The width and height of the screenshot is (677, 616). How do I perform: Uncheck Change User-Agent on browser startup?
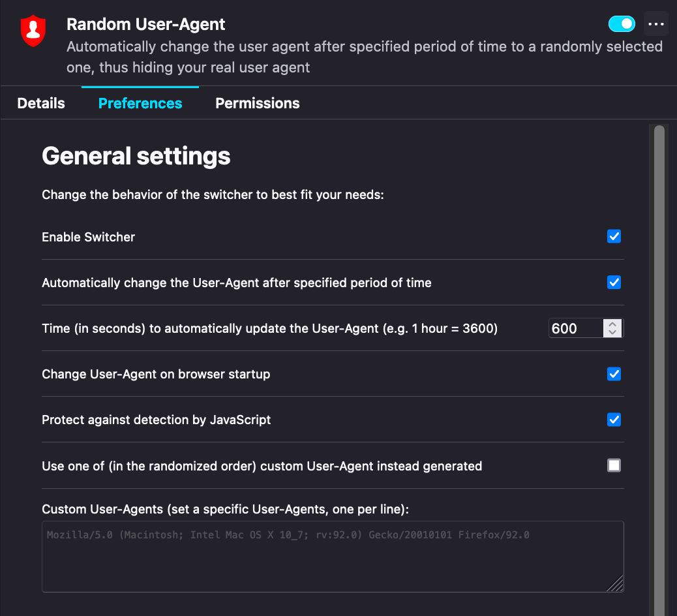tap(614, 374)
